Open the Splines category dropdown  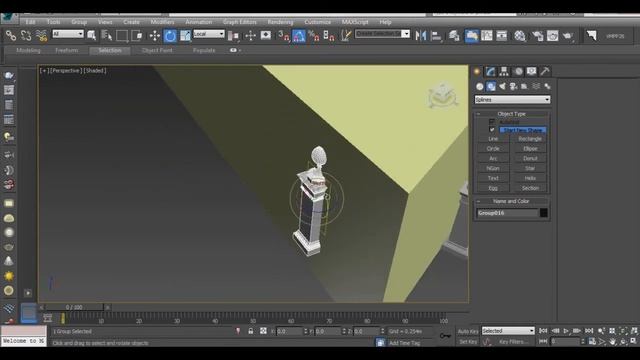coord(512,100)
